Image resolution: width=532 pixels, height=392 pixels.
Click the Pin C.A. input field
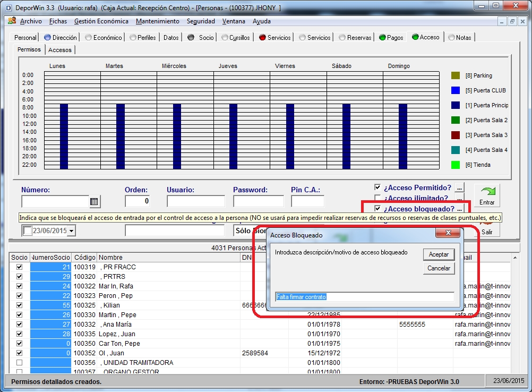(x=307, y=201)
